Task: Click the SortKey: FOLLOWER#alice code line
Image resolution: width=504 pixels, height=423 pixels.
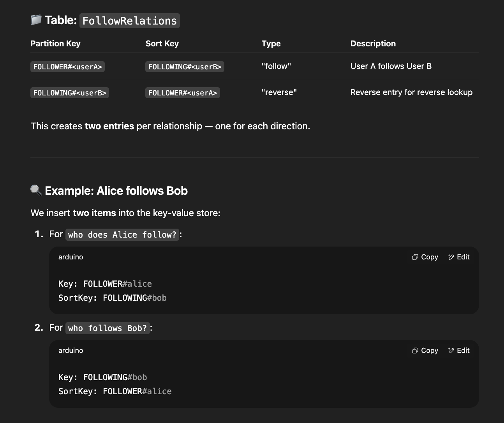Action: pyautogui.click(x=115, y=391)
